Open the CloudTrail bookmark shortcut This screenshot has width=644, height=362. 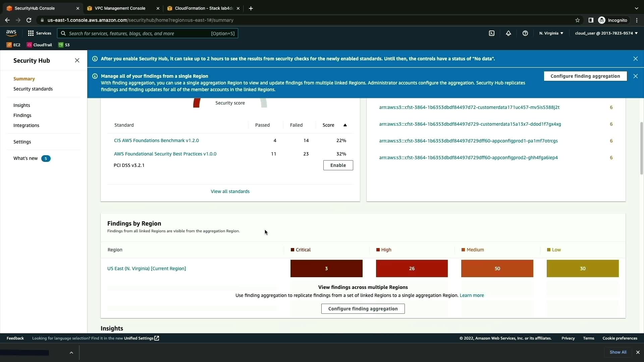40,45
